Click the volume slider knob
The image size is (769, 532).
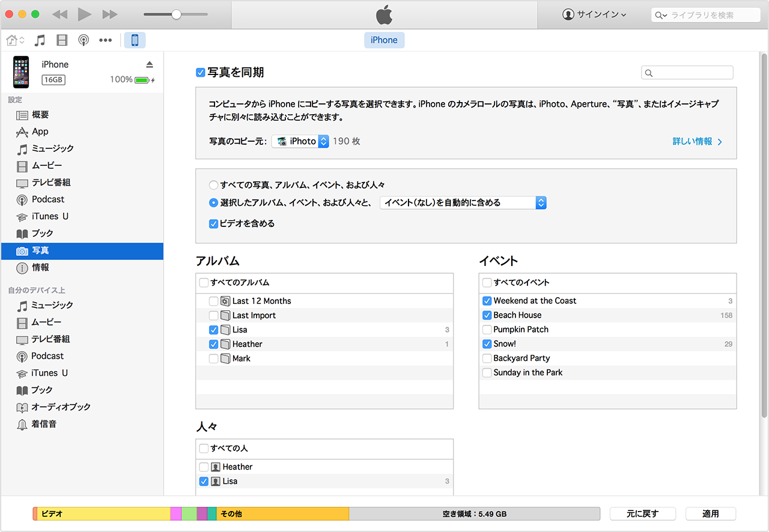(x=176, y=14)
